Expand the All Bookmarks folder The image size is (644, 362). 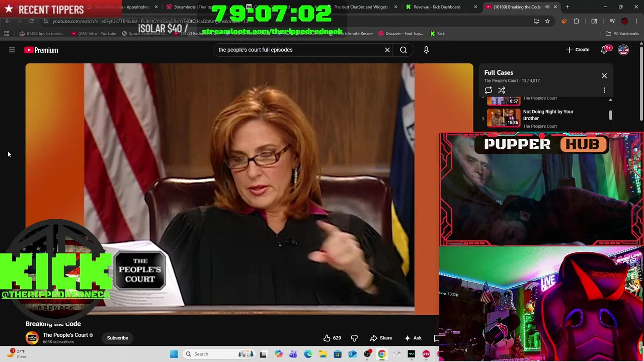click(622, 33)
